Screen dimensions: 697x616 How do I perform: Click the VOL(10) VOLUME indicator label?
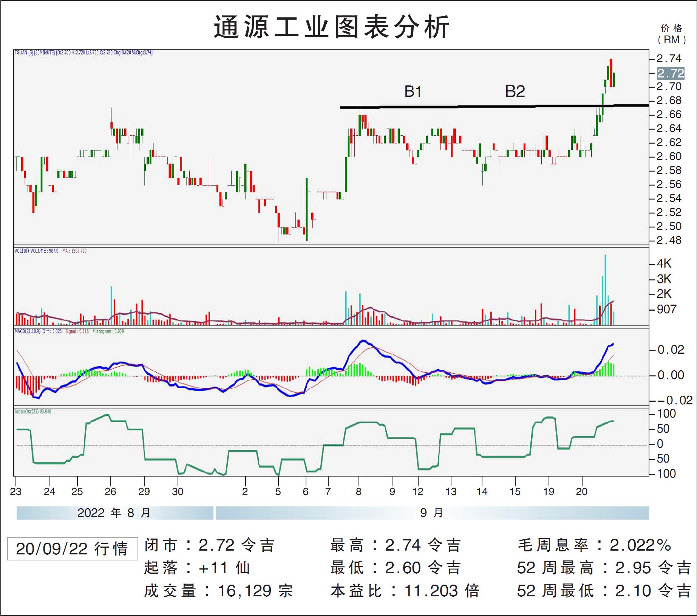(x=50, y=251)
